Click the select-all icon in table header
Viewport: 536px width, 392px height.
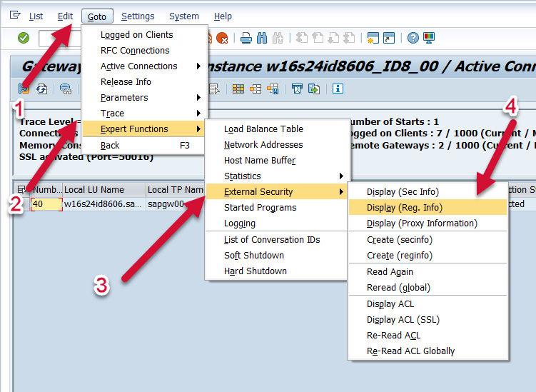(22, 190)
